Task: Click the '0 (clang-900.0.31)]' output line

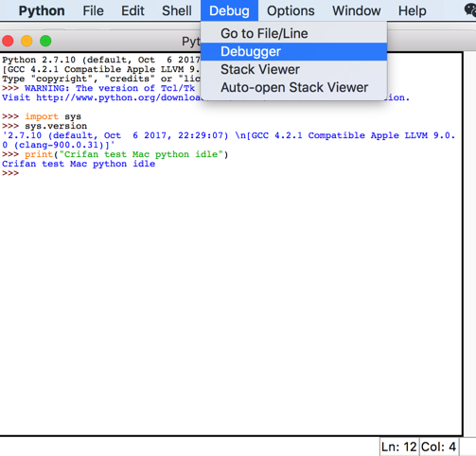Action: (x=59, y=145)
